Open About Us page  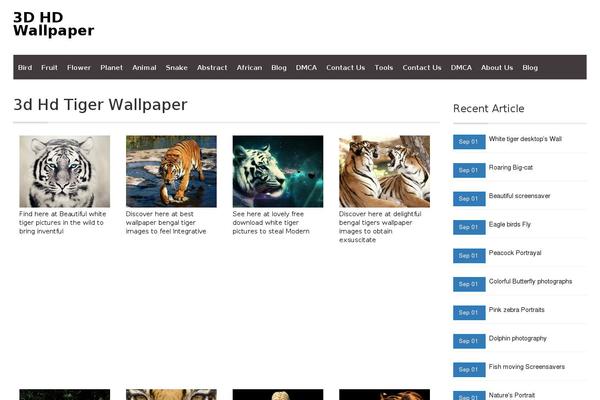[x=497, y=68]
